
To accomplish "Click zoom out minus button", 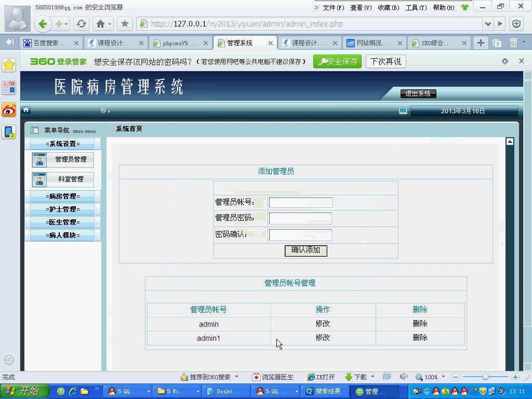I will pos(456,377).
